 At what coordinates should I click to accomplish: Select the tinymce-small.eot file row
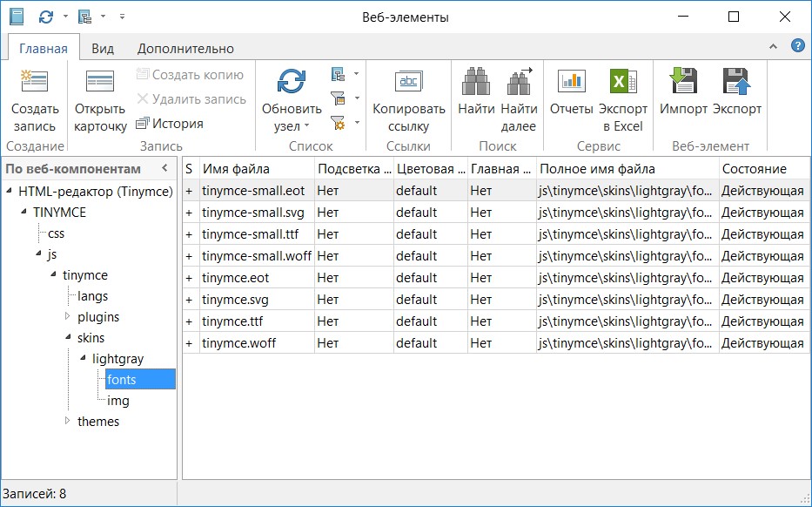496,190
